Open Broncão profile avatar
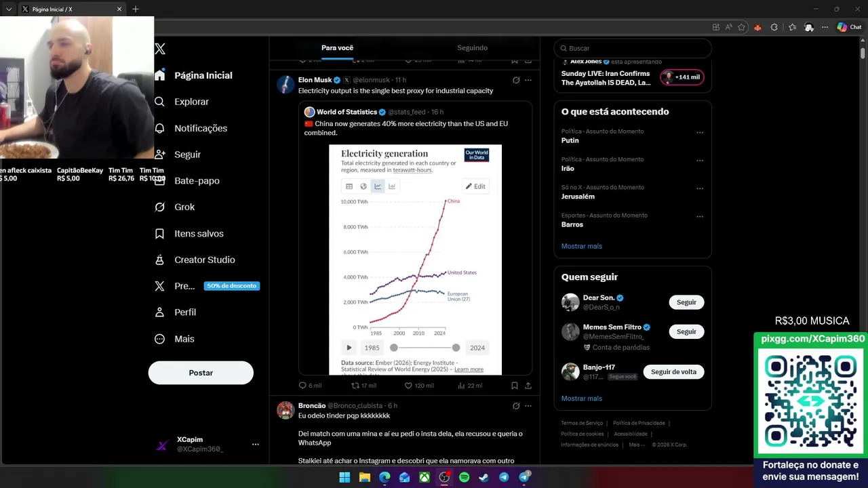The width and height of the screenshot is (868, 488). tap(285, 410)
